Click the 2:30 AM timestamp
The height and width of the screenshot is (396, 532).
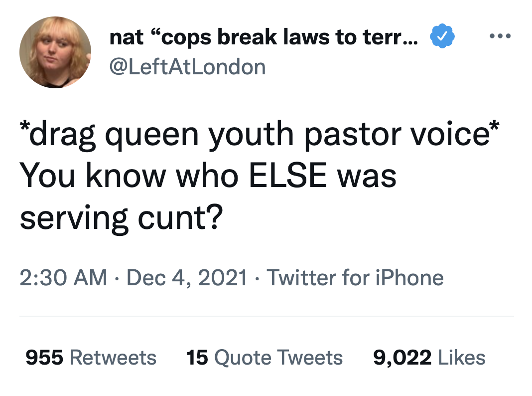click(63, 278)
